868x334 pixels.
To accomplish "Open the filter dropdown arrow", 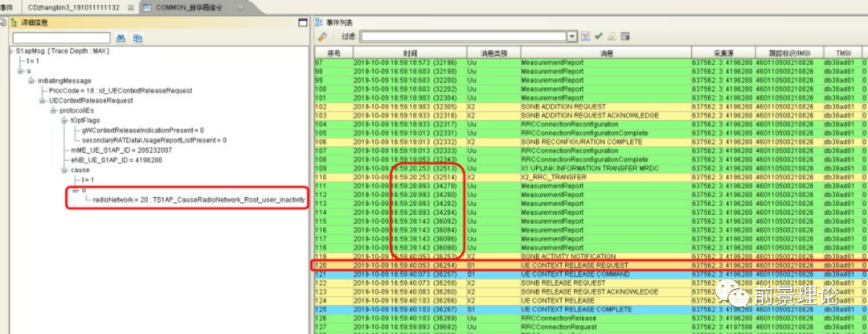I will tap(572, 37).
